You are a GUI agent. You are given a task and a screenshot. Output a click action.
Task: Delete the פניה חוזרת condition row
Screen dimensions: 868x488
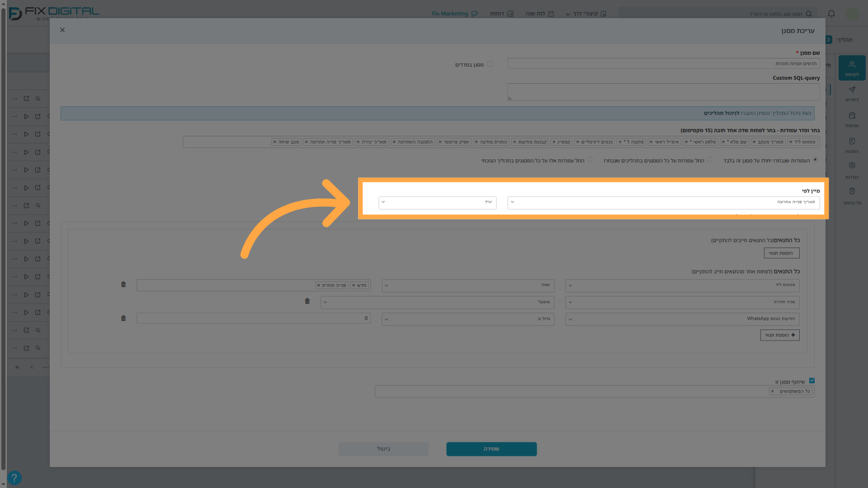[x=307, y=301]
